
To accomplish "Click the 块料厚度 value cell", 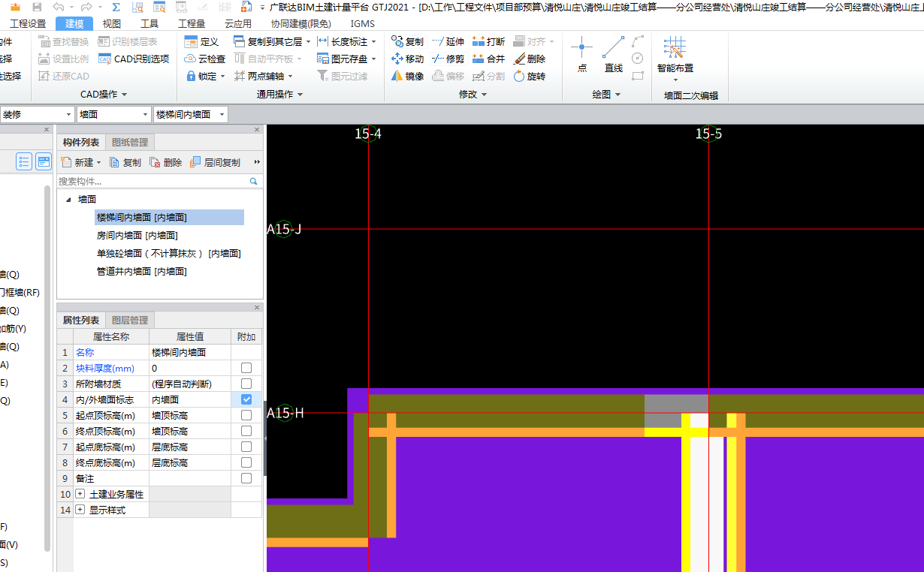I will point(189,368).
